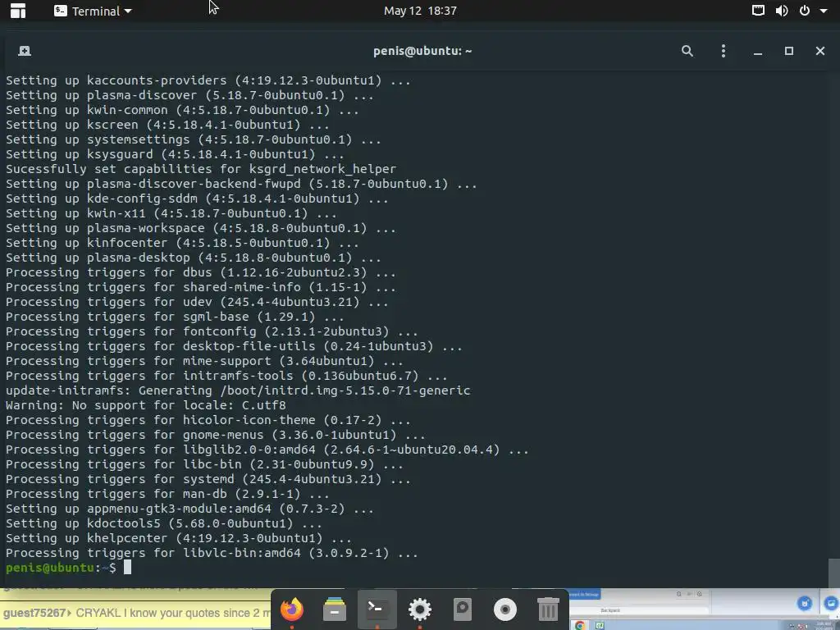Click the 'update-initramfs: Generating' output line
840x630 pixels.
click(x=238, y=390)
